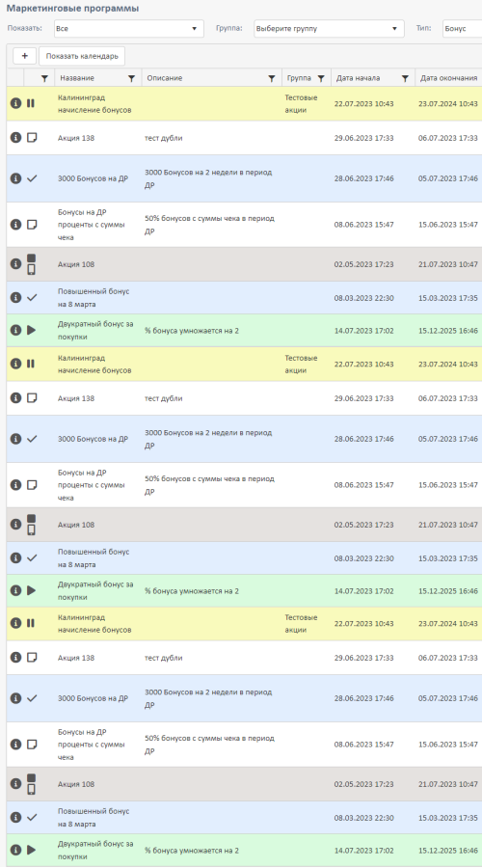Open the filter icon of the Название column
Screen dimensions: 482x868
(x=131, y=79)
